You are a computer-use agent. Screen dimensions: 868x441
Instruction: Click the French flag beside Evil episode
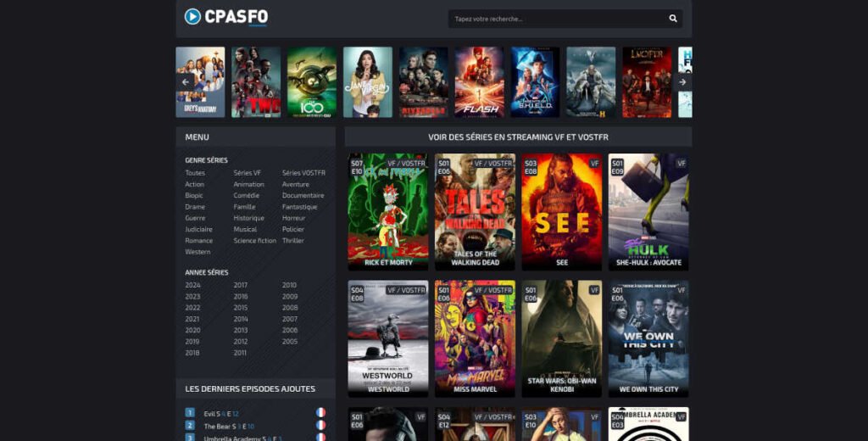point(320,413)
